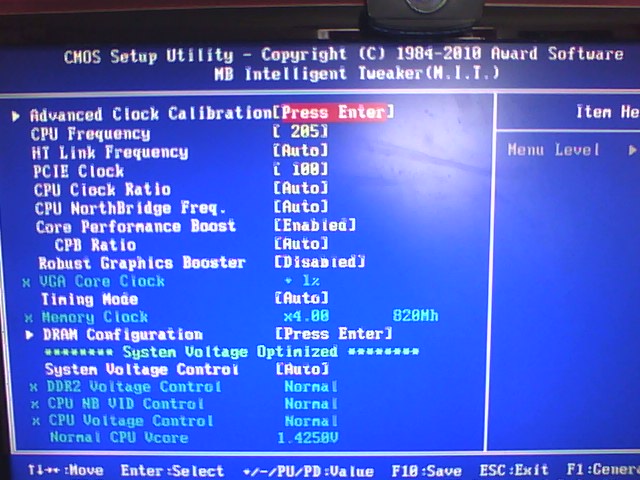Click the x marker beside VGA Core Clock
640x480 pixels.
(26, 282)
